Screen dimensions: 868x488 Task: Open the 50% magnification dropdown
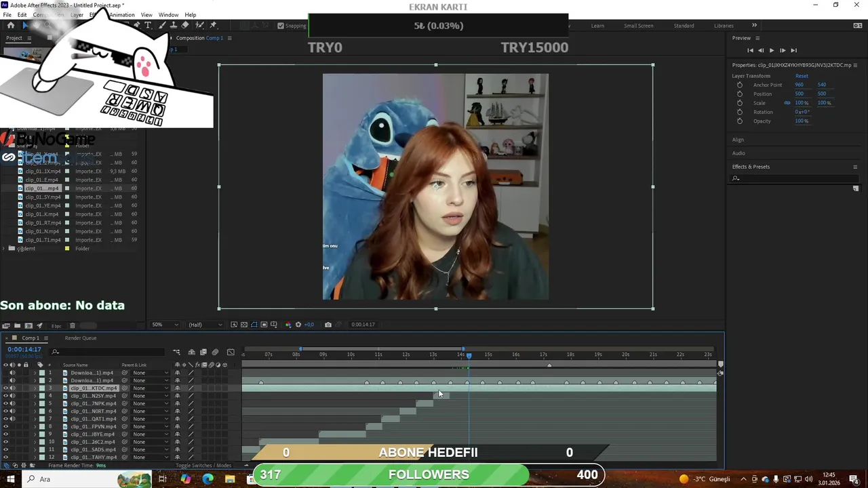click(165, 325)
